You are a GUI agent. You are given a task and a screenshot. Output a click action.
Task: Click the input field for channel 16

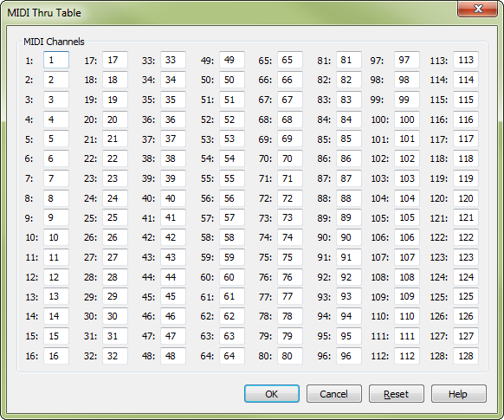56,356
